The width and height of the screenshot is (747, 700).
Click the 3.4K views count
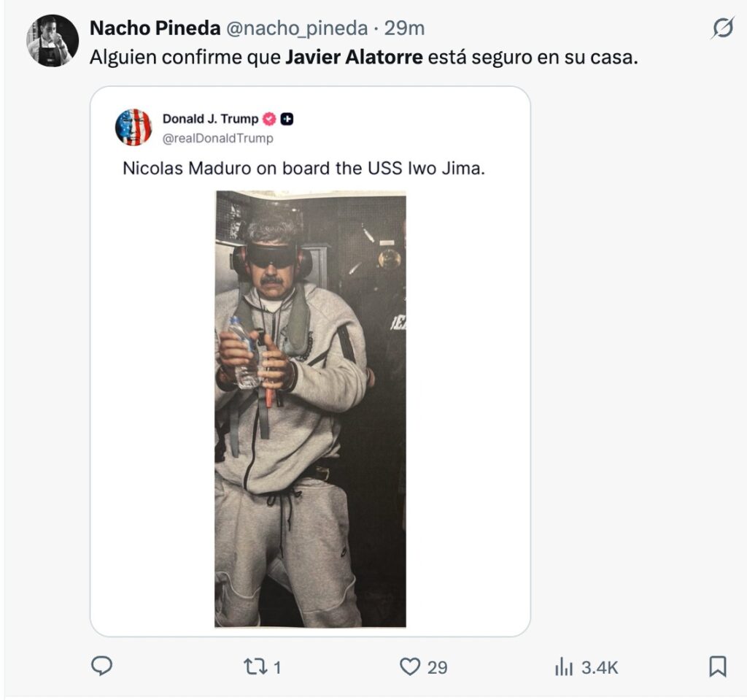pos(600,666)
